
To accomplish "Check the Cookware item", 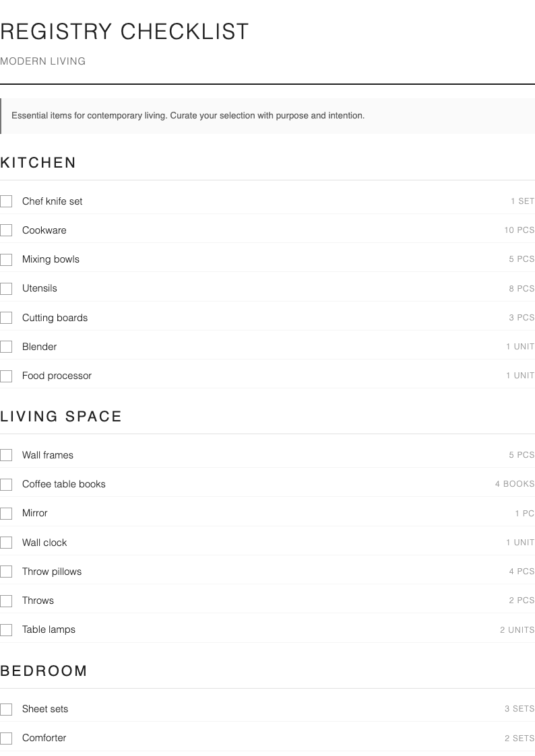I will point(6,230).
